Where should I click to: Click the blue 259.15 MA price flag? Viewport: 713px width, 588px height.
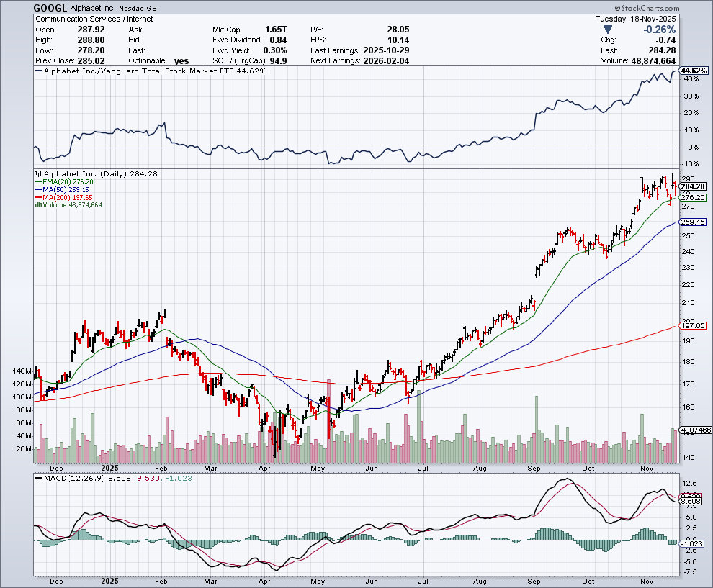694,222
